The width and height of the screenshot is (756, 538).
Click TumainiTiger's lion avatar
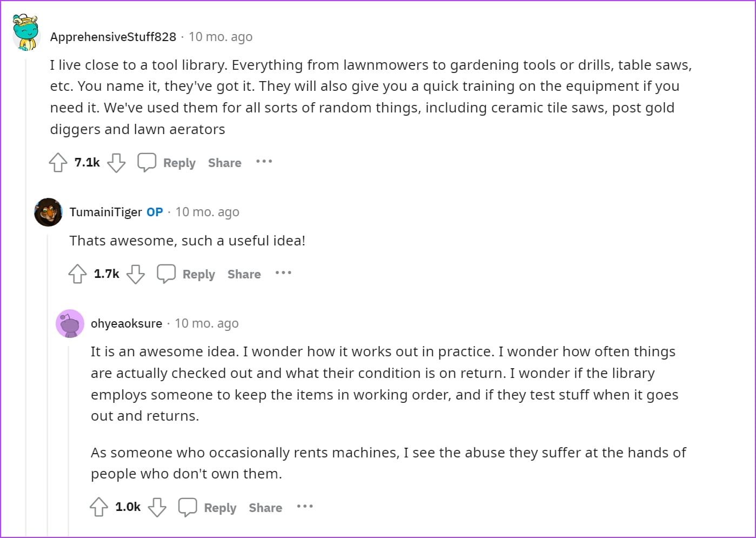[x=48, y=212]
